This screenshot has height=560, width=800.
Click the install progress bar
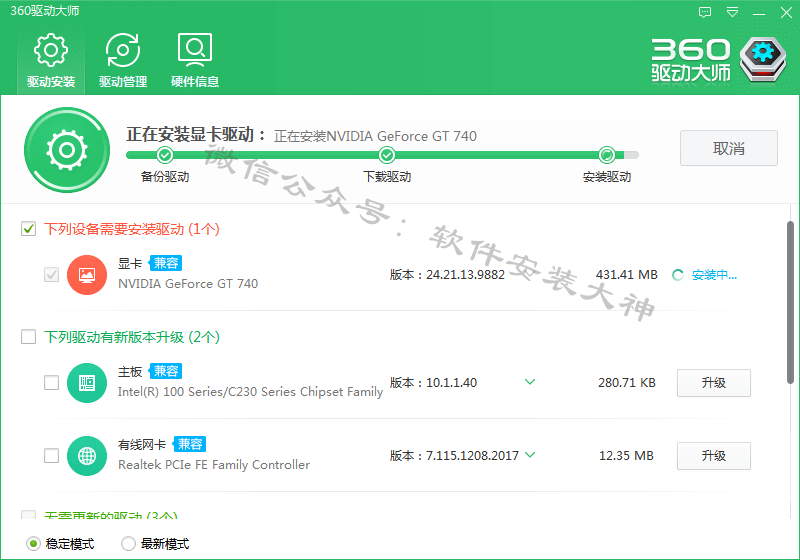[382, 155]
